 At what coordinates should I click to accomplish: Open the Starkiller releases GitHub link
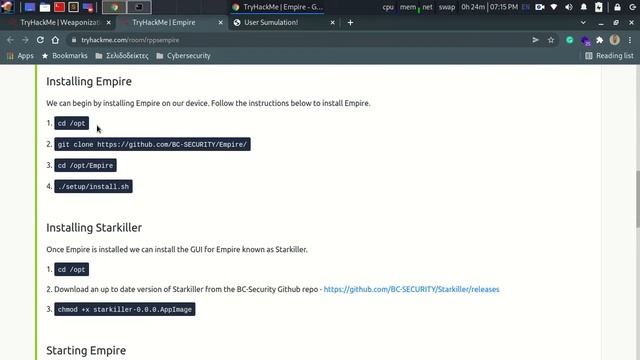pyautogui.click(x=411, y=289)
